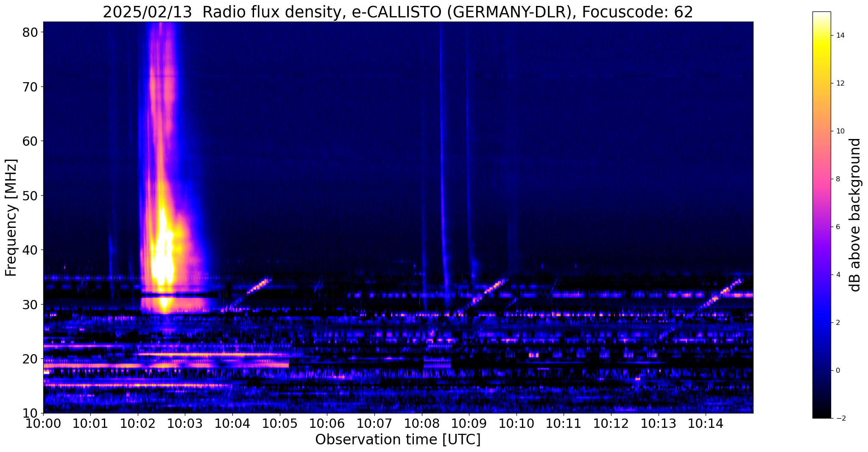Click the 50 frequency tick label
The height and width of the screenshot is (452, 868).
pos(30,196)
